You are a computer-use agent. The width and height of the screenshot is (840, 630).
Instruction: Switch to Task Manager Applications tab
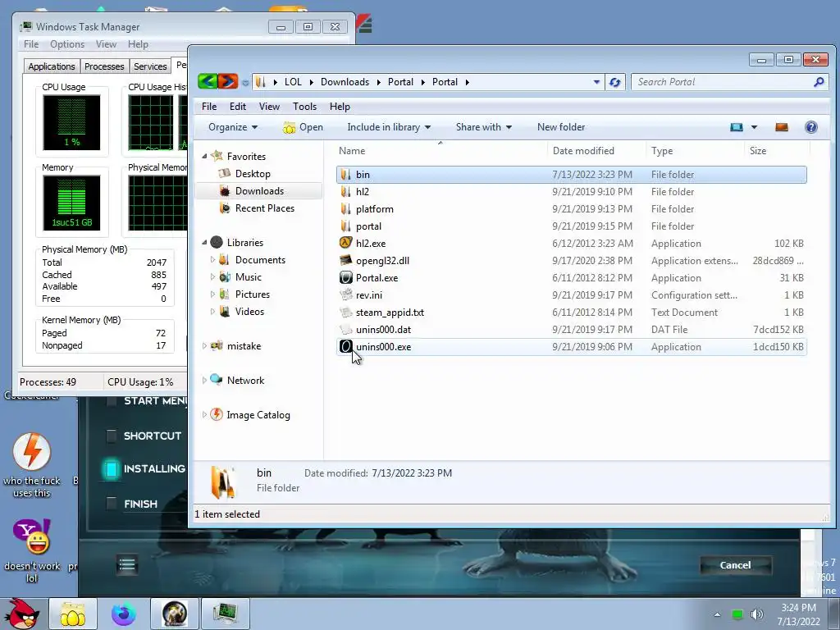click(x=52, y=66)
